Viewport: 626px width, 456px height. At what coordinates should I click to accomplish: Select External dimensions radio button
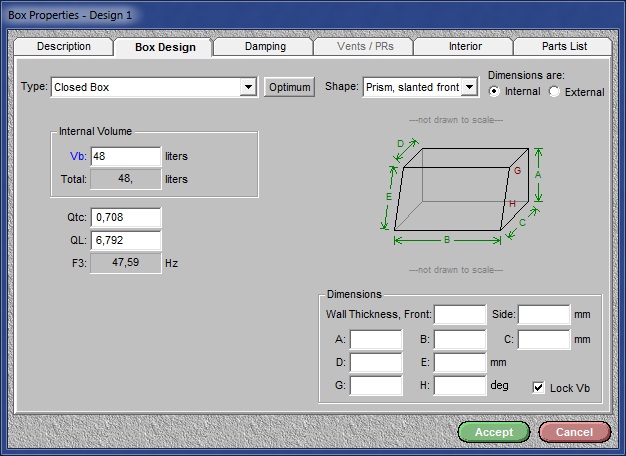[555, 92]
